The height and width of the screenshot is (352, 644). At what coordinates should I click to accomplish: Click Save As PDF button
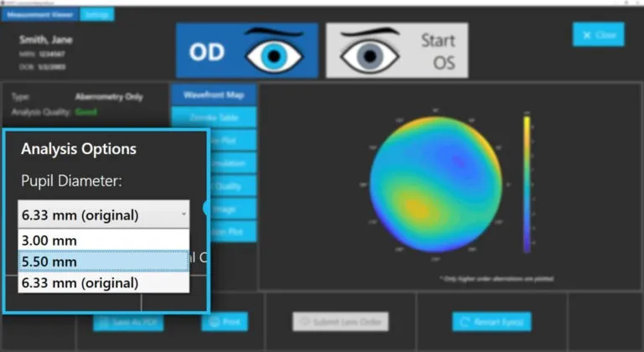coord(128,321)
